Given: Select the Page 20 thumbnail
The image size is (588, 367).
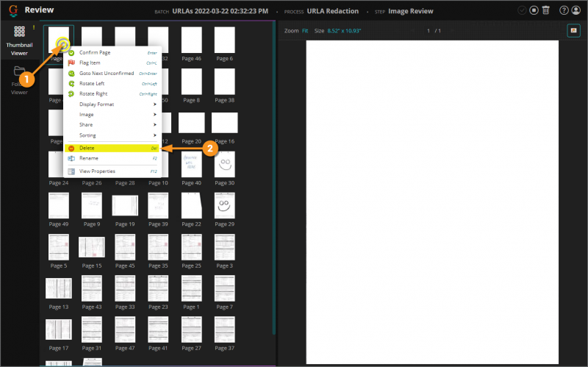Looking at the screenshot, I should 191,123.
